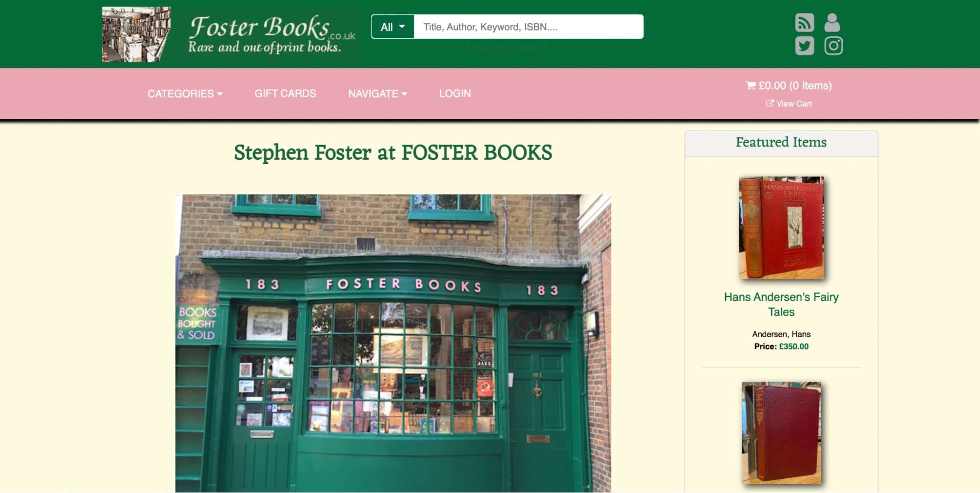Open the LOGIN menu item

[455, 94]
